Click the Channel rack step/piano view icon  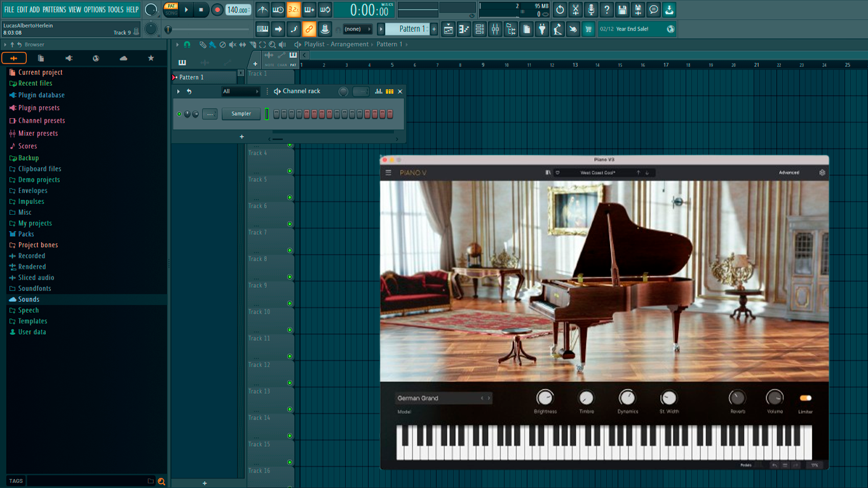(x=390, y=91)
